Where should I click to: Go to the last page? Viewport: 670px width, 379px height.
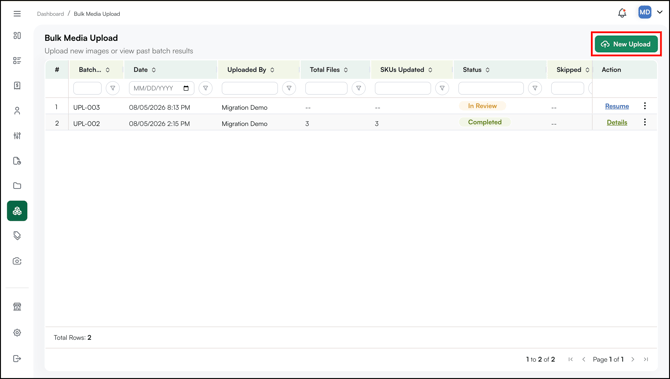coord(646,359)
